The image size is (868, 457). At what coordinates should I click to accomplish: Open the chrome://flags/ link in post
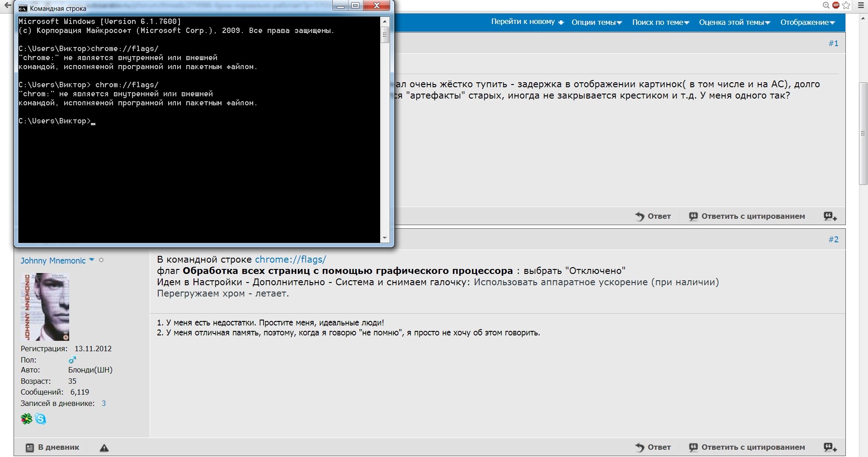coord(290,259)
